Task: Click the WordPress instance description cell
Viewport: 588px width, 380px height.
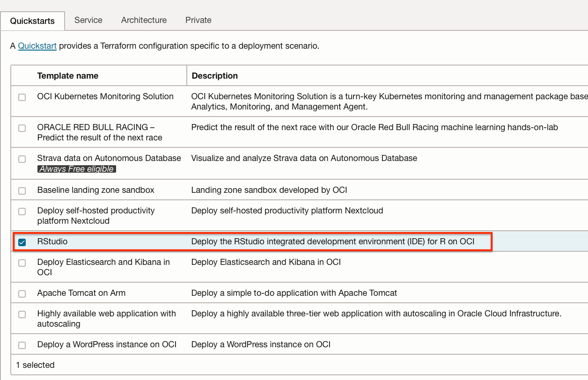Action: point(261,344)
